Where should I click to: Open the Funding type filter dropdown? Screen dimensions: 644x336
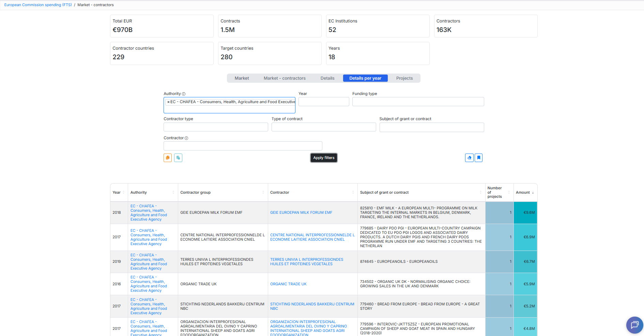(x=418, y=101)
